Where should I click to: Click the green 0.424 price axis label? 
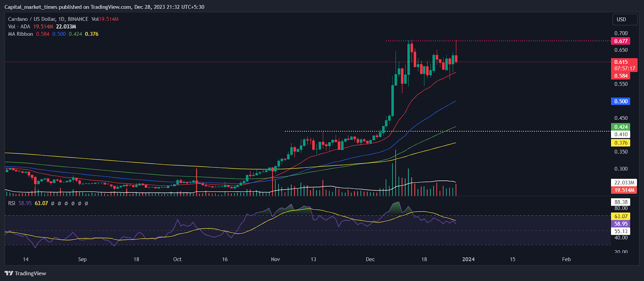pos(620,127)
